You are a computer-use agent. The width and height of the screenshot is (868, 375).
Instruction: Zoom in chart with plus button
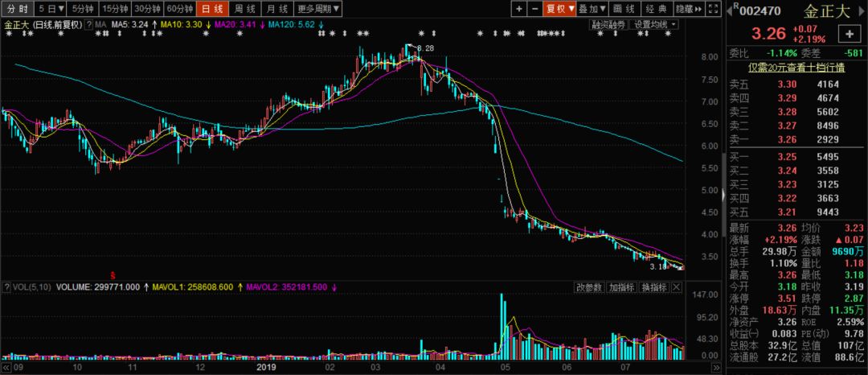518,9
